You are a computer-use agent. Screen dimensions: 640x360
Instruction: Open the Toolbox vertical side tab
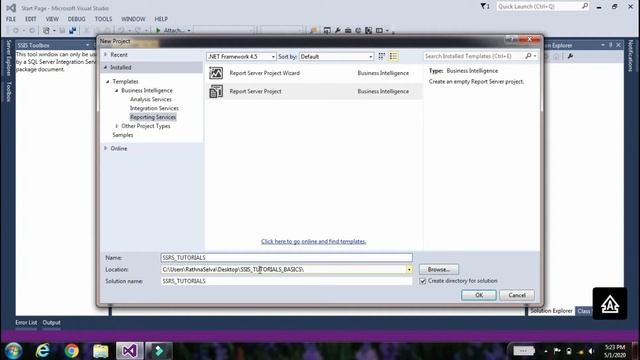[8, 91]
